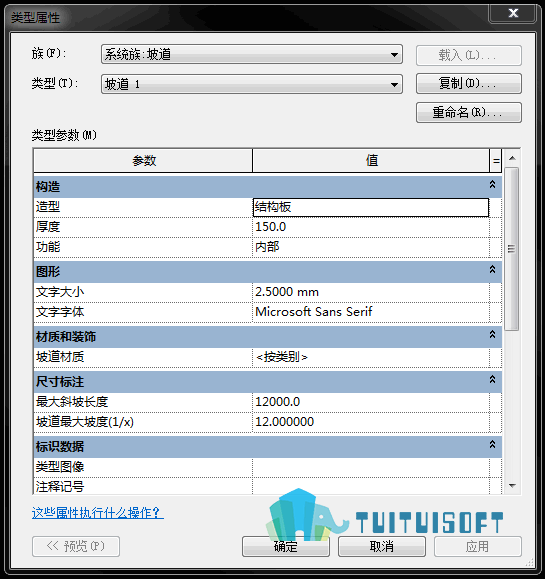The height and width of the screenshot is (579, 545).
Task: Edit the 文字大小 value 2.5000 mm
Action: coord(371,292)
